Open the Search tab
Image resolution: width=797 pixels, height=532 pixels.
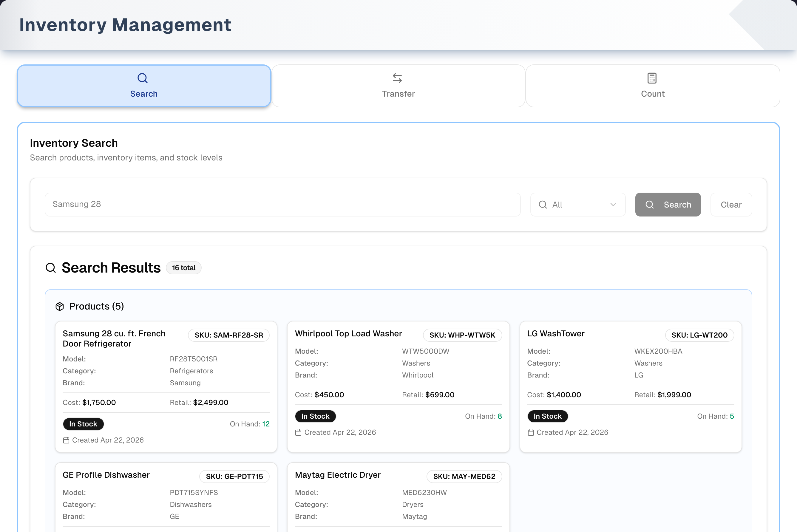144,86
